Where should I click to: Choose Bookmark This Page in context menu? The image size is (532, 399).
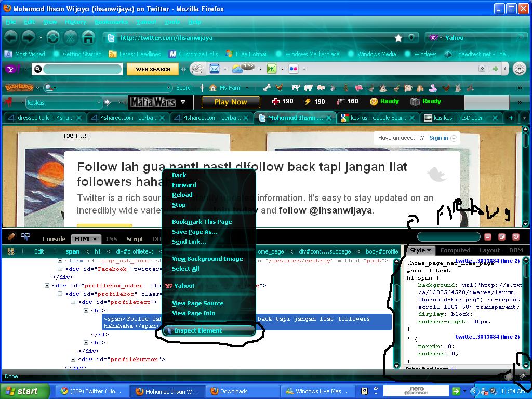click(x=202, y=222)
